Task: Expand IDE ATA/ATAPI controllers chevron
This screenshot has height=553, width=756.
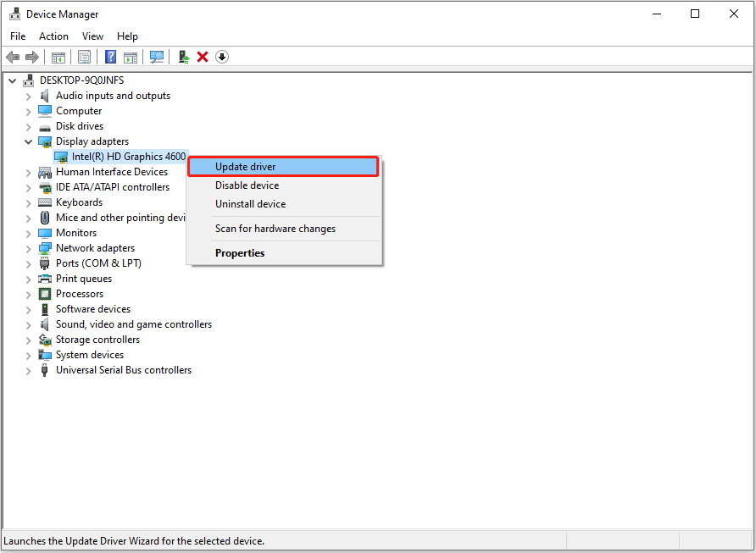Action: point(29,188)
